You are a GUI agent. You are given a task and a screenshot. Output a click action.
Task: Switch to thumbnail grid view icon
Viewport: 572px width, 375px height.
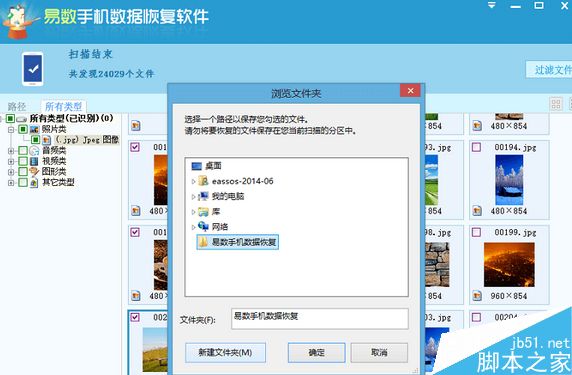point(556,104)
